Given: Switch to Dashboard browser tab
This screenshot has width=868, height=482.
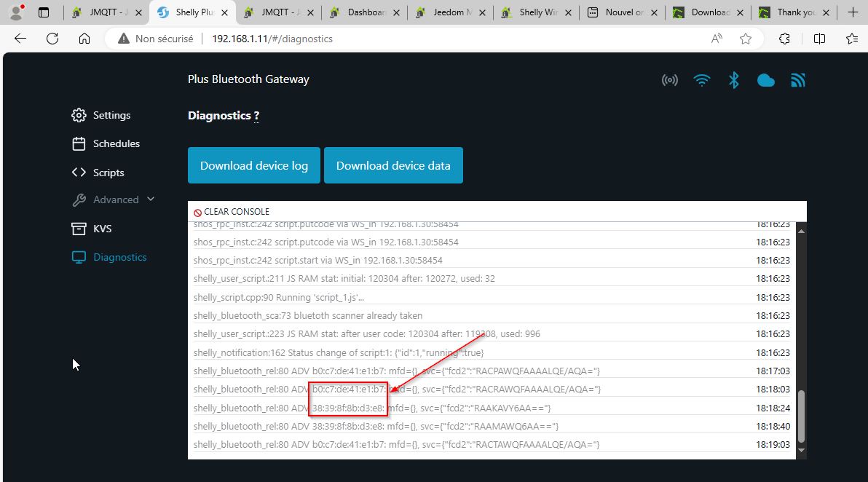Looking at the screenshot, I should pyautogui.click(x=364, y=12).
